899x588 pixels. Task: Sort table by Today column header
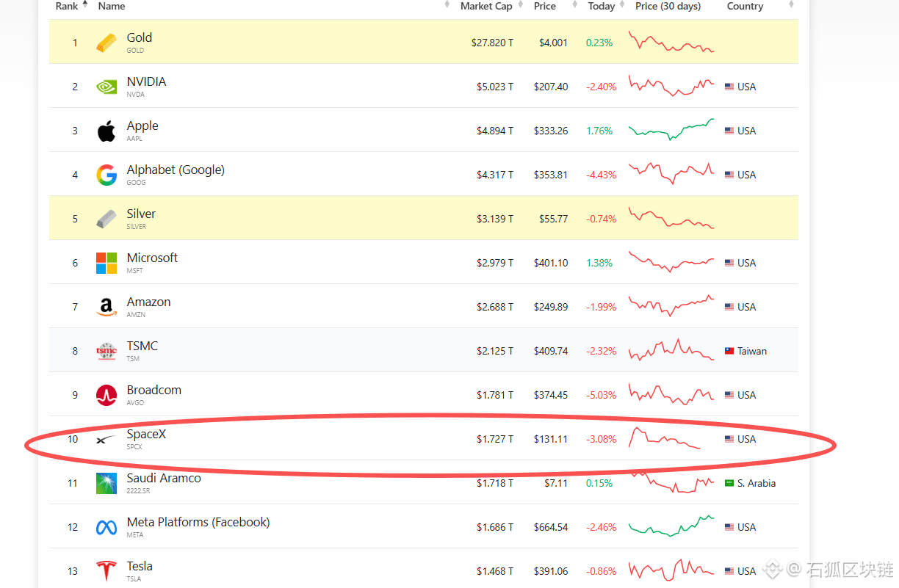pos(602,6)
